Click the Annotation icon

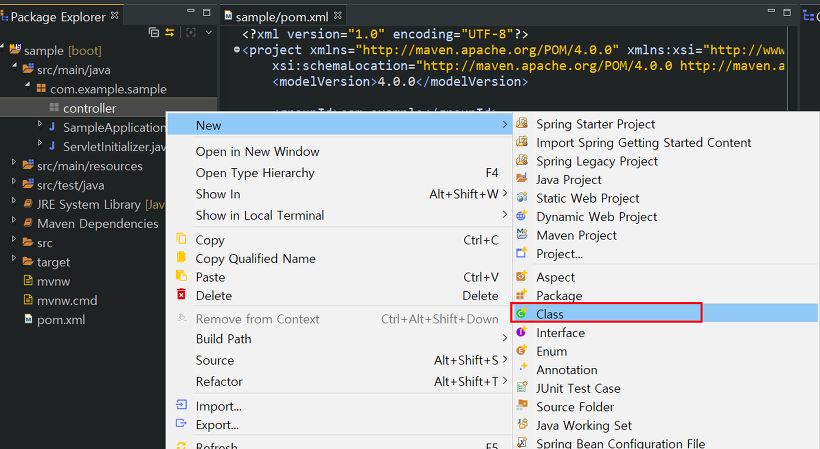click(x=521, y=369)
